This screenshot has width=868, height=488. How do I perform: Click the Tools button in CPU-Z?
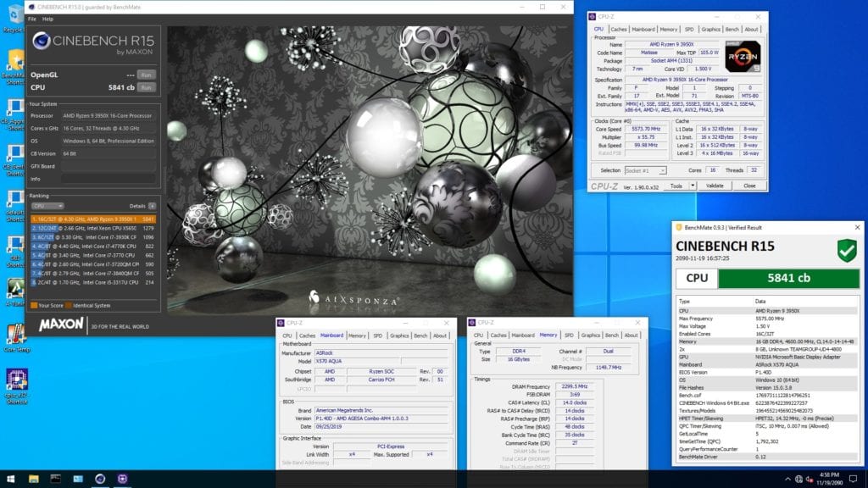(676, 186)
